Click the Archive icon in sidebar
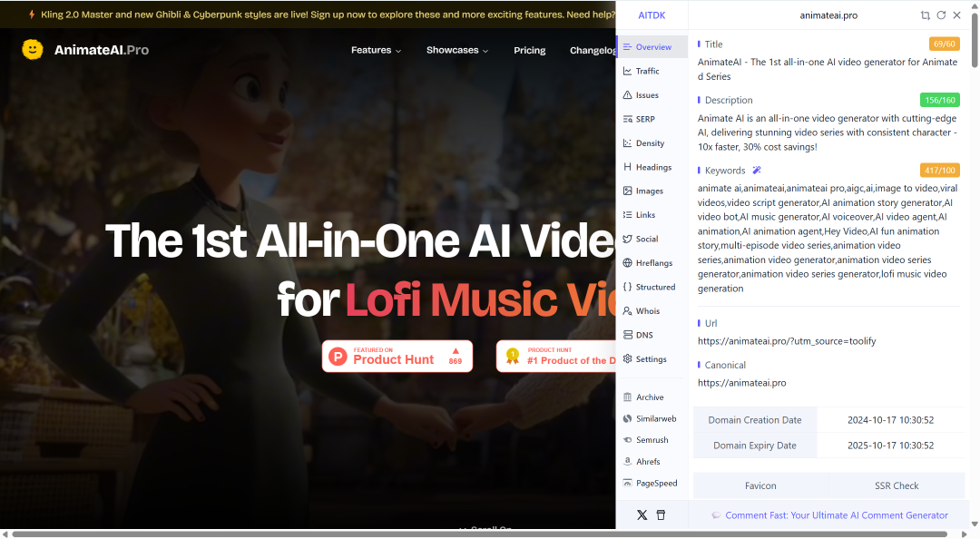 point(628,397)
